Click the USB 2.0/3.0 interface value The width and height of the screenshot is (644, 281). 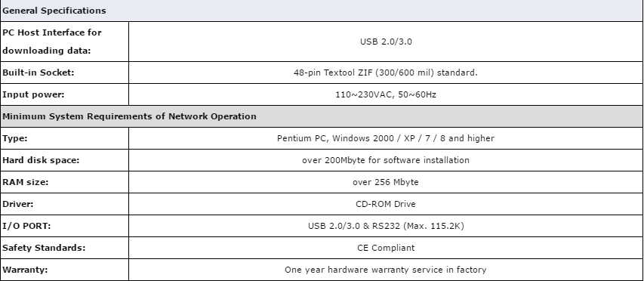point(386,42)
